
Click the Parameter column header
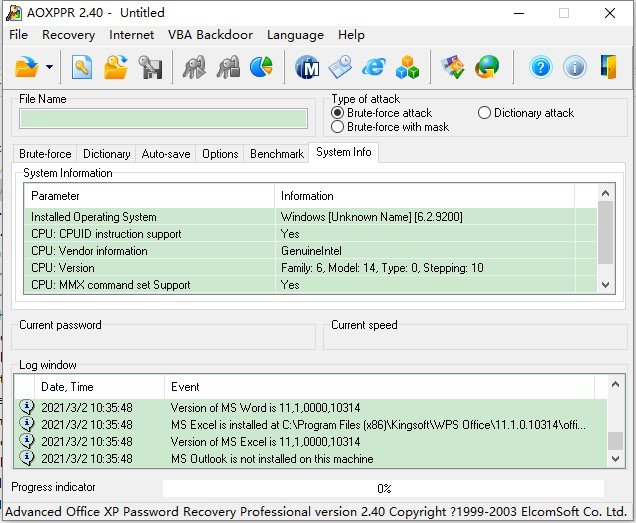[149, 196]
